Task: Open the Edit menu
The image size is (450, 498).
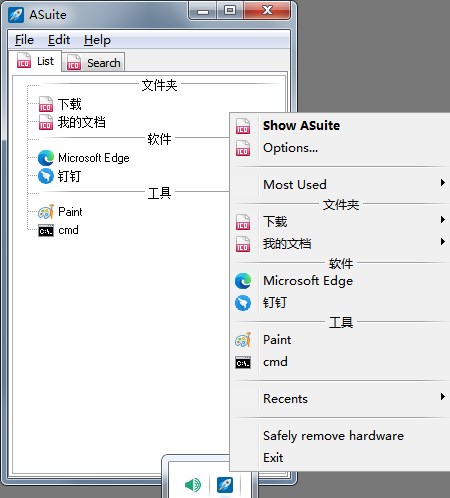Action: tap(59, 40)
